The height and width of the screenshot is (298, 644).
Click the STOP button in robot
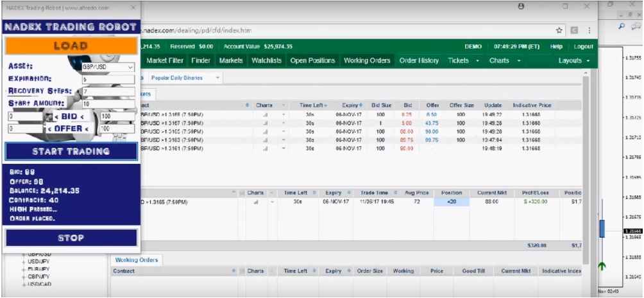point(71,238)
